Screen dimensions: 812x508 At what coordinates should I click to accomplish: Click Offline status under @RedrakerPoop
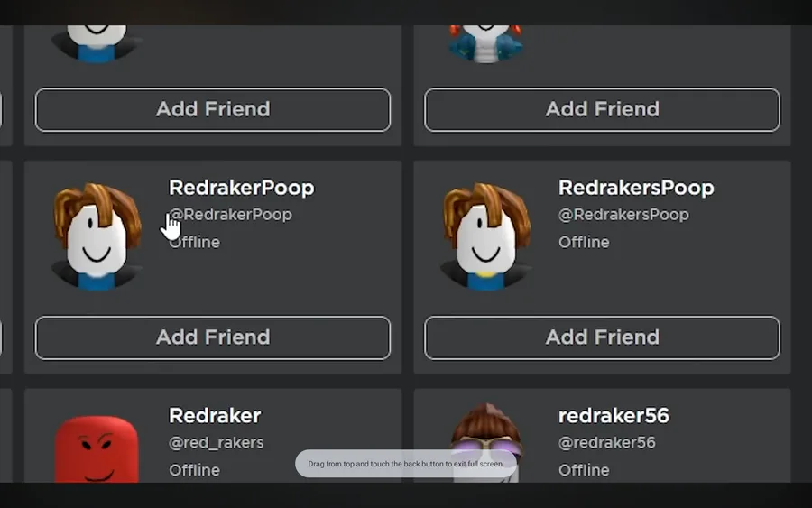point(195,242)
